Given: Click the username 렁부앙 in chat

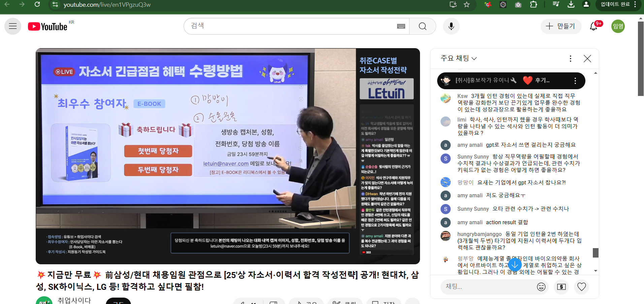Looking at the screenshot, I should pos(465,259).
